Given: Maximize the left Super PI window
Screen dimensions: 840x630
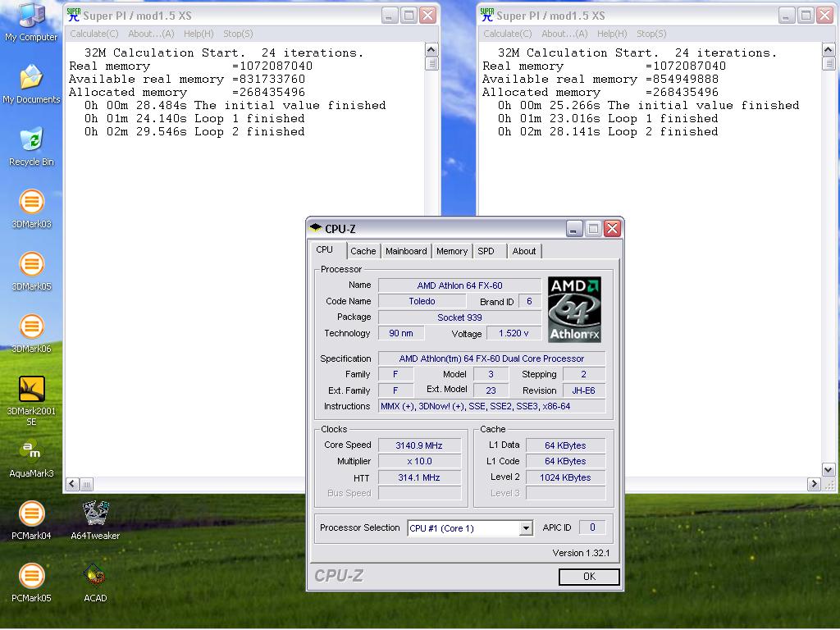Looking at the screenshot, I should tap(409, 16).
